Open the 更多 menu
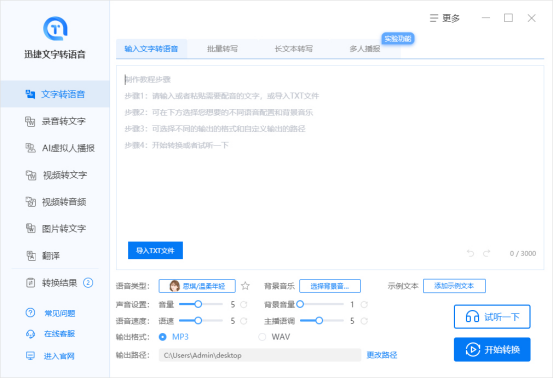 pos(445,18)
